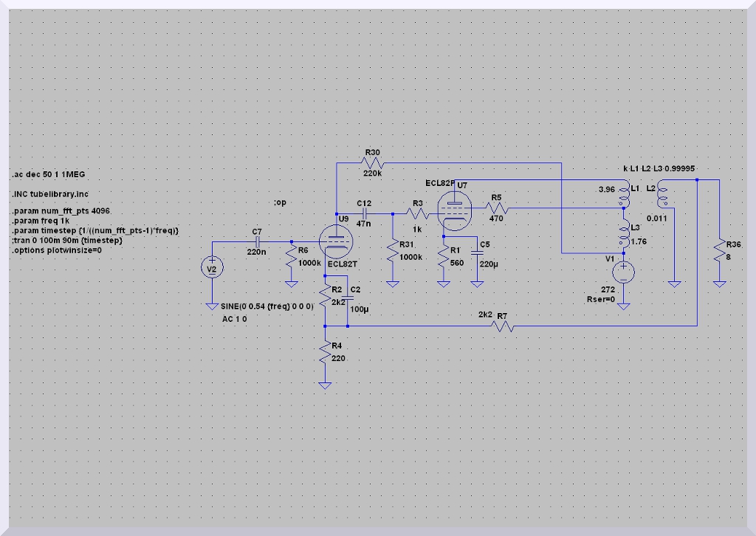
Task: Select the ECL82P pentode tube U7
Action: coord(451,210)
